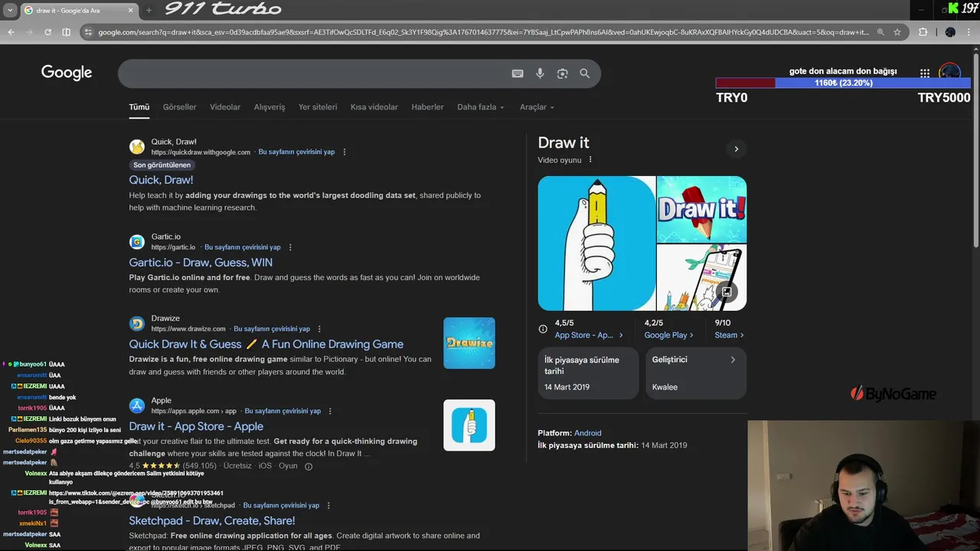Screen dimensions: 980x551
Task: Switch to the Videolar tab
Action: pyautogui.click(x=225, y=107)
